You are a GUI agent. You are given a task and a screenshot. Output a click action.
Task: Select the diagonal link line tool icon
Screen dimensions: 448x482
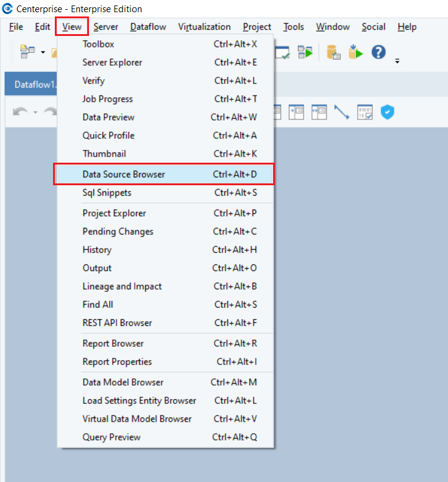coord(341,112)
